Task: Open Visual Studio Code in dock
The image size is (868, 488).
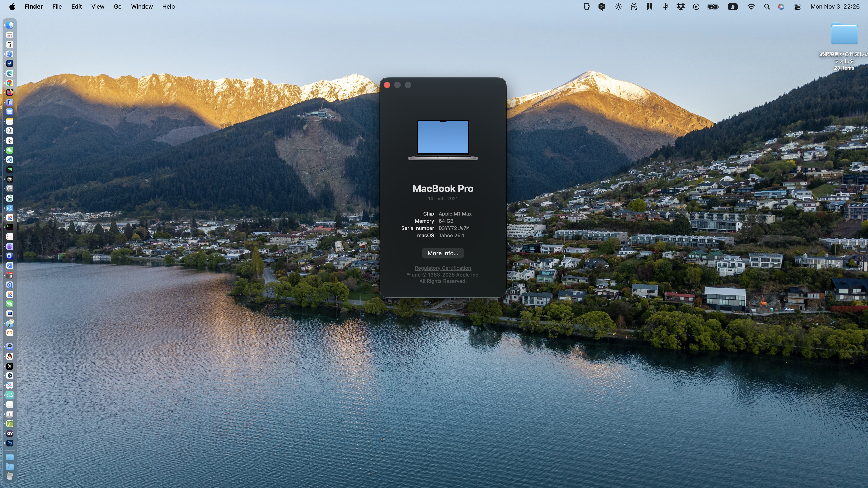Action: click(x=10, y=160)
